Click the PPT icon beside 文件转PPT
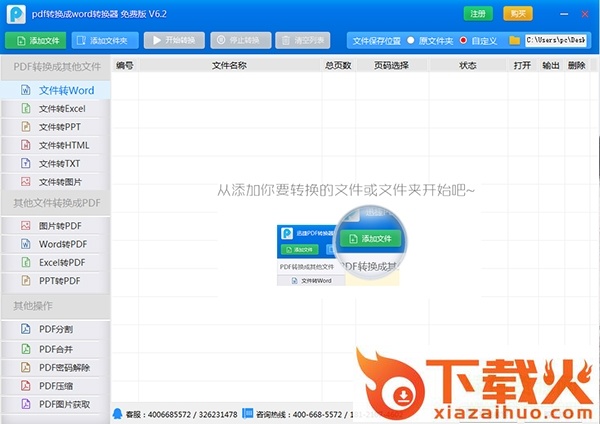 click(x=26, y=127)
